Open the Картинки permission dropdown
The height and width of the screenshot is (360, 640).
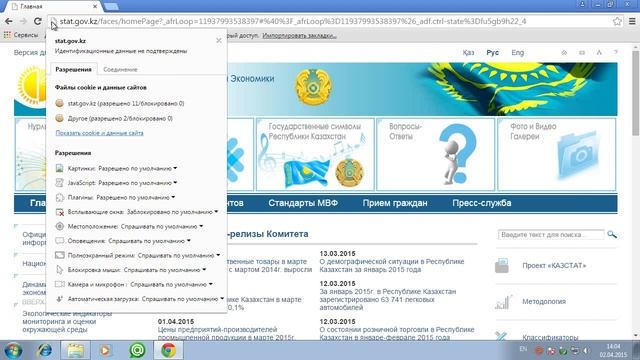138,168
